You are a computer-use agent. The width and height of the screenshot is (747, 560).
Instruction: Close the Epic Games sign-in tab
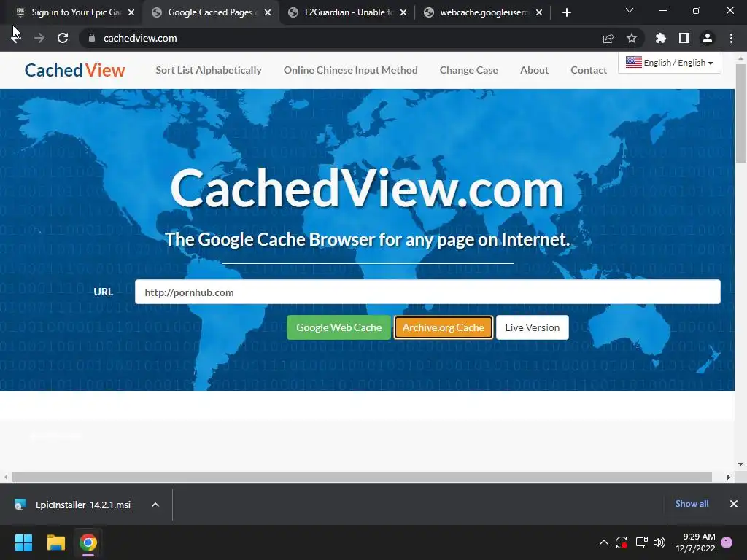(x=131, y=12)
